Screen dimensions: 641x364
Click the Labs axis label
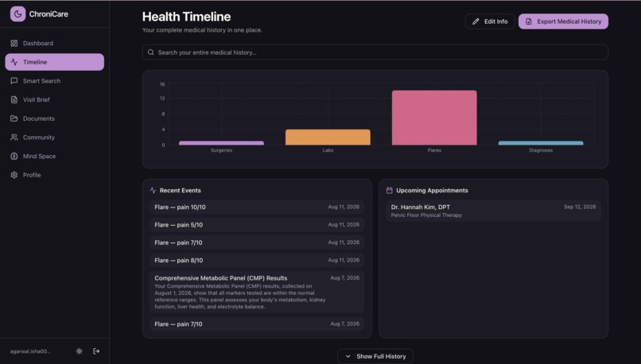(328, 150)
